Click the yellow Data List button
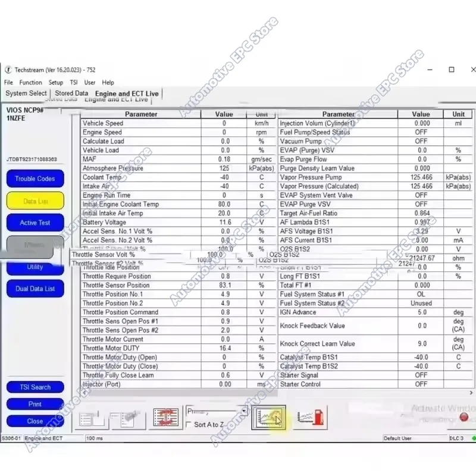This screenshot has width=476, height=476. (x=35, y=201)
